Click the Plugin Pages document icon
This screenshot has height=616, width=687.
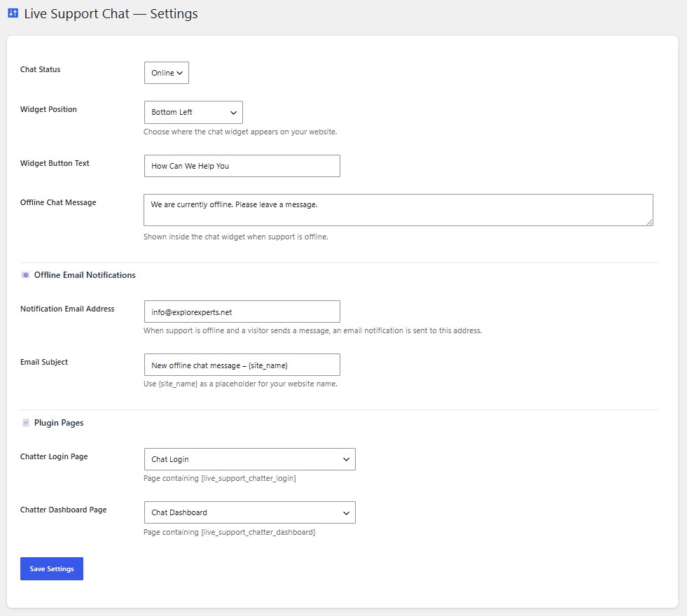point(25,423)
